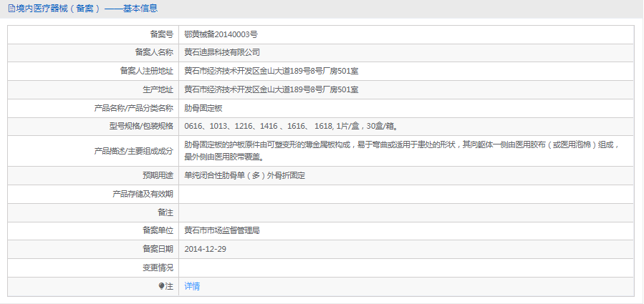Click the 备案人注册地址 label
The height and width of the screenshot is (304, 644).
147,71
